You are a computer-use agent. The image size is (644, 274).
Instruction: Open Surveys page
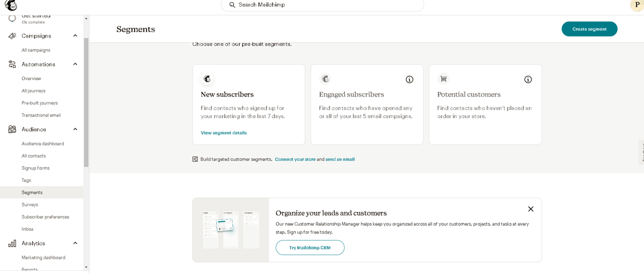[x=29, y=204]
